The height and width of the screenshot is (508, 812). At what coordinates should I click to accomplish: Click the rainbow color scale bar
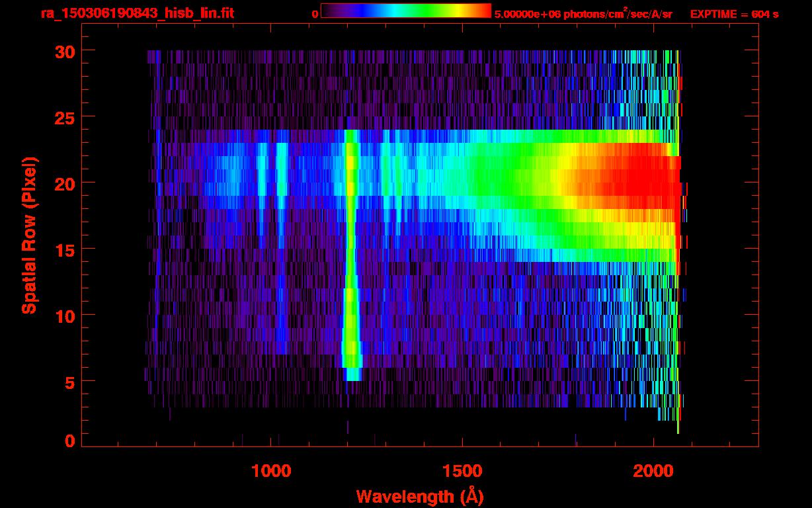pyautogui.click(x=406, y=11)
